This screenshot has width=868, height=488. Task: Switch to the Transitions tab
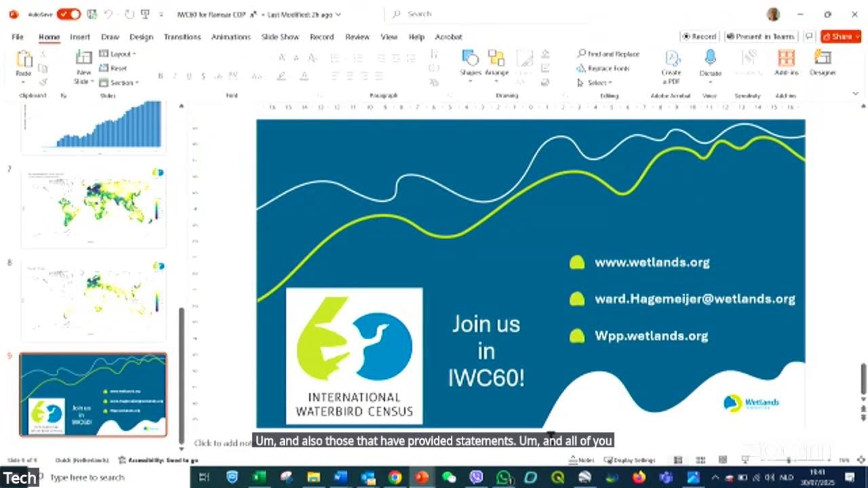coord(182,37)
